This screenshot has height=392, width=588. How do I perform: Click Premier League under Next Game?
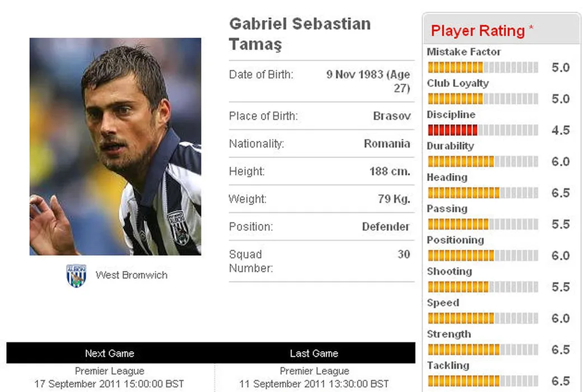tap(110, 371)
